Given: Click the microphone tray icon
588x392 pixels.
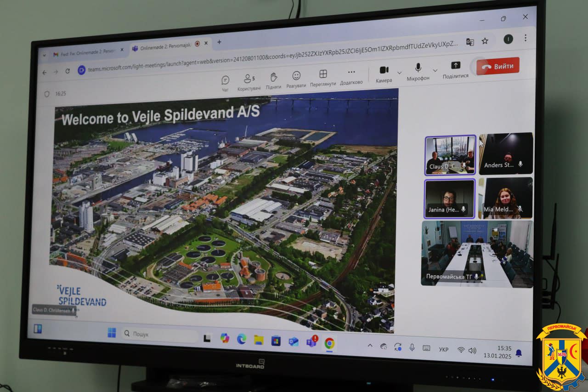Looking at the screenshot, I should click(x=412, y=347).
